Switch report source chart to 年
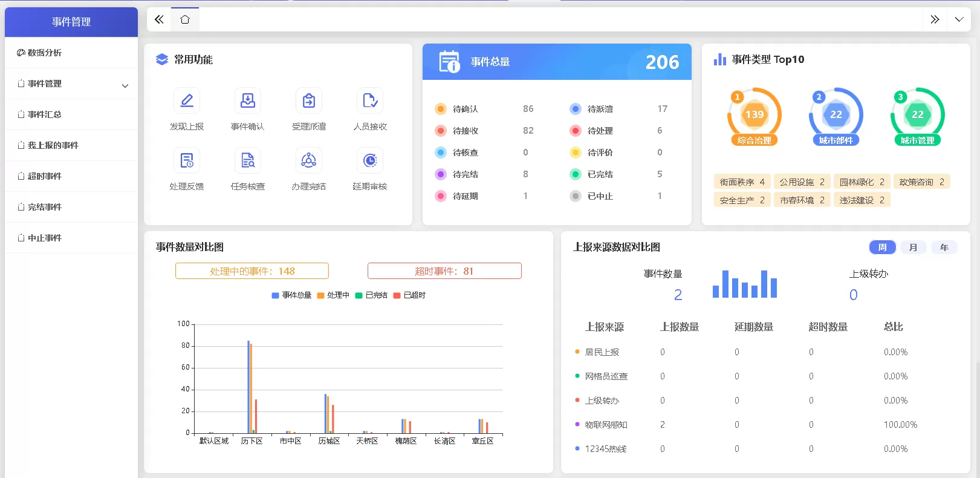 (x=944, y=247)
